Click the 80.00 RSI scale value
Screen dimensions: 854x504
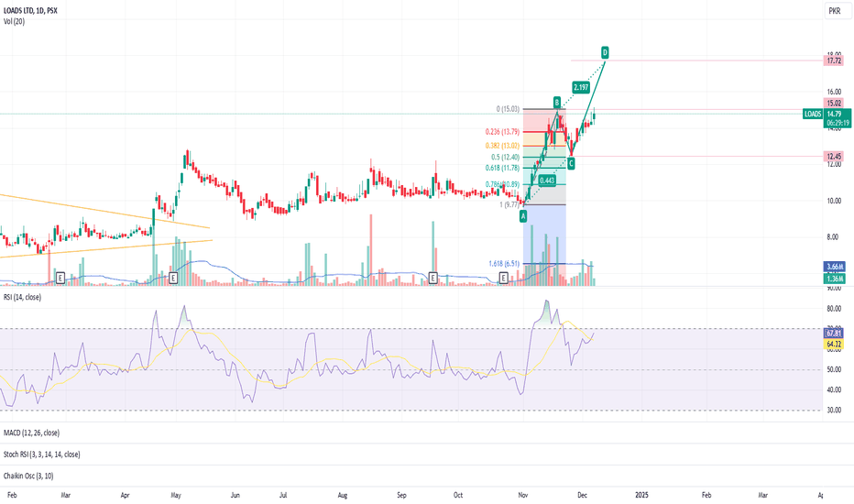click(834, 309)
